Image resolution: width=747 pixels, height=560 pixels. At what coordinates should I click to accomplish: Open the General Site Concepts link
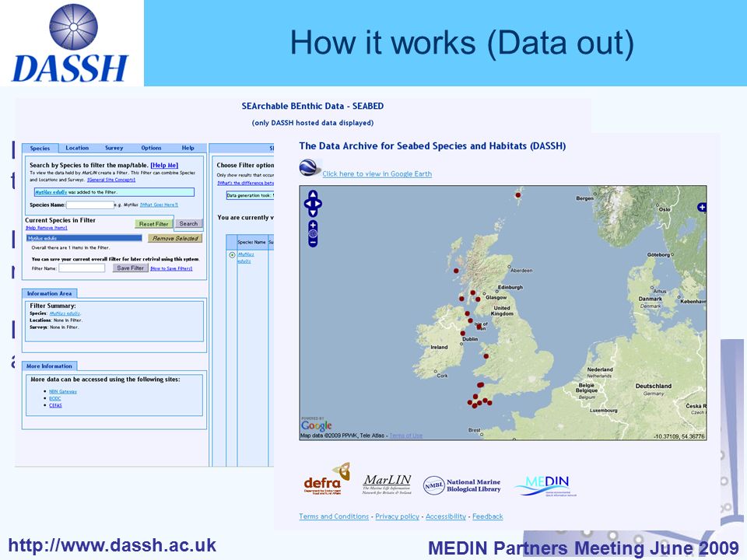[x=111, y=180]
